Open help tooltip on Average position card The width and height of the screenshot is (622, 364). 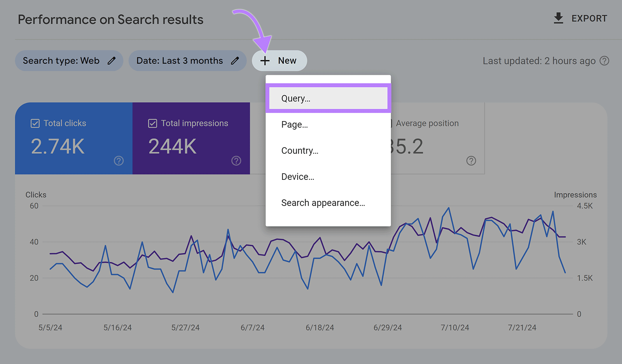tap(471, 160)
